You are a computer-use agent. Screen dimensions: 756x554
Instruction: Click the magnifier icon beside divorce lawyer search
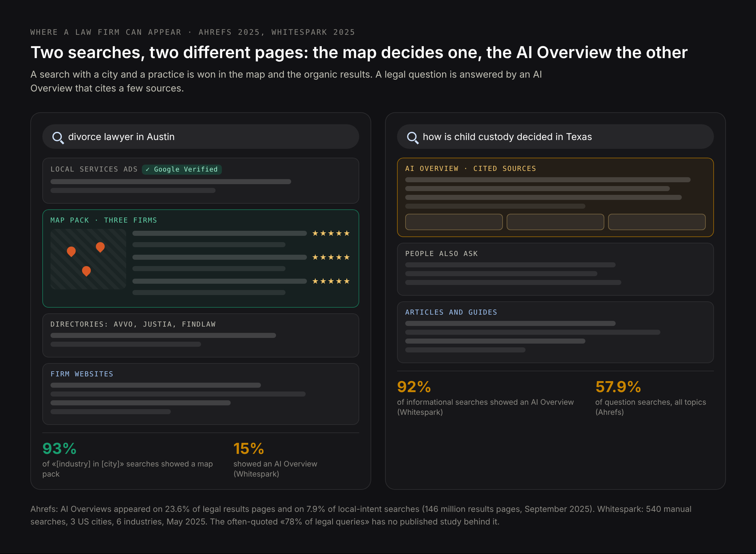(58, 137)
